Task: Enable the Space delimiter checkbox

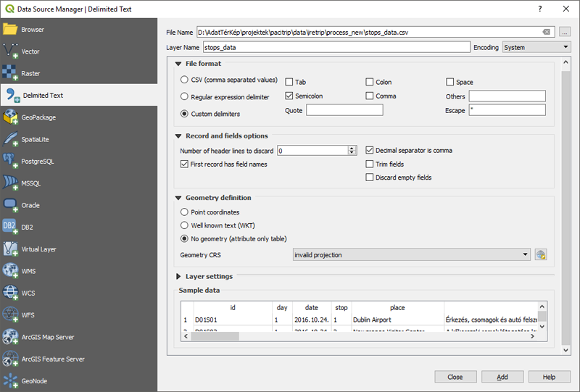Action: 449,82
